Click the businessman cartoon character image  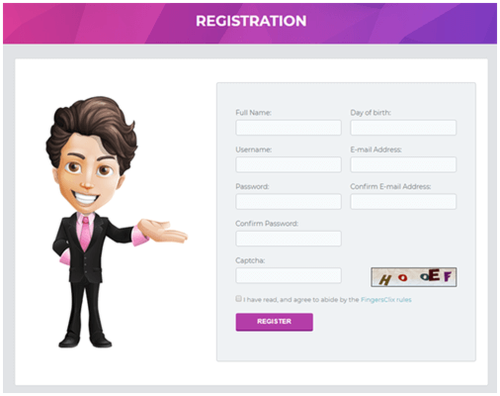(x=117, y=222)
